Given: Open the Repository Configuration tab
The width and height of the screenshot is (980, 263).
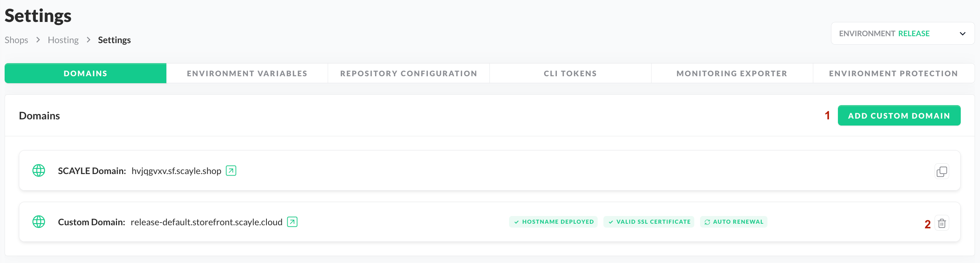Looking at the screenshot, I should [409, 74].
